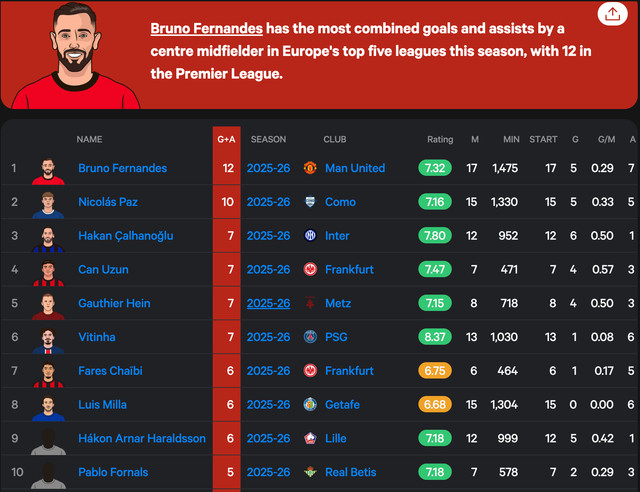Click the Getafe club crest icon
640x492 pixels.
(x=310, y=405)
